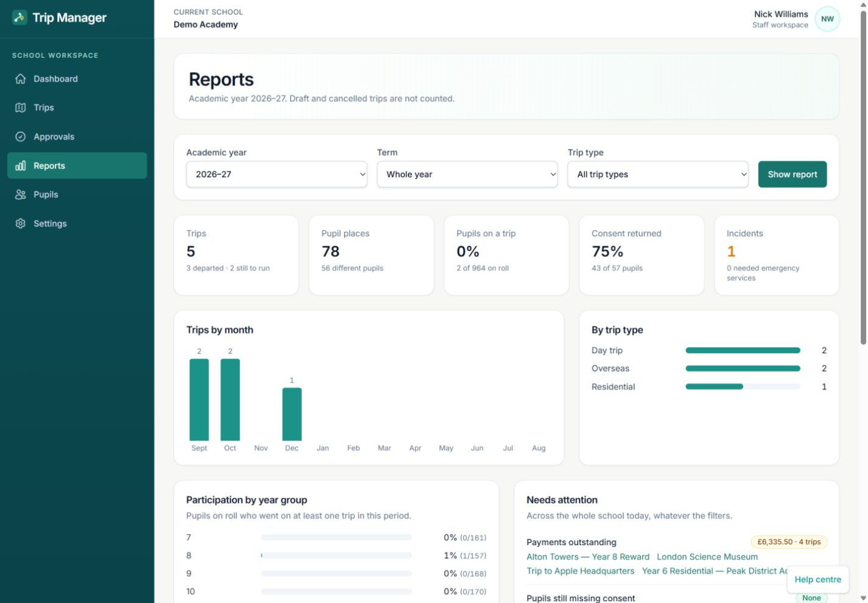Image resolution: width=868 pixels, height=603 pixels.
Task: Open the Pupils page
Action: (x=77, y=194)
